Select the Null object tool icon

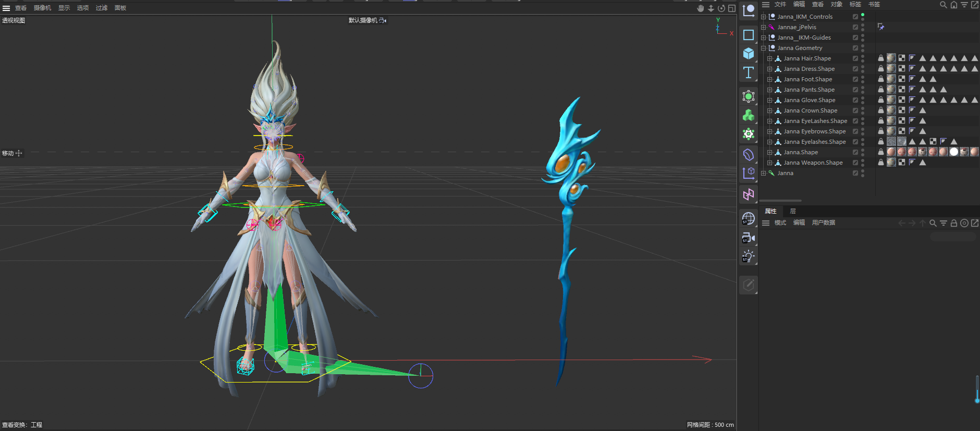pyautogui.click(x=749, y=10)
